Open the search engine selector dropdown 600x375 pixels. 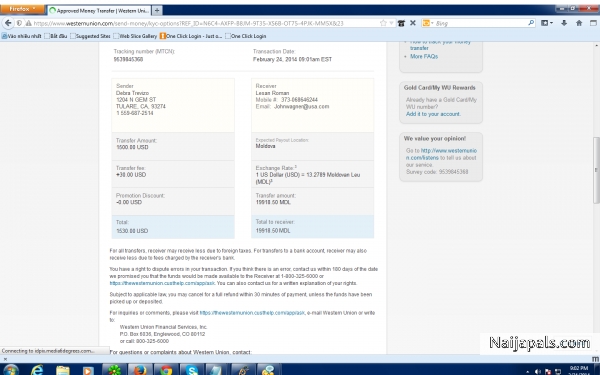428,23
